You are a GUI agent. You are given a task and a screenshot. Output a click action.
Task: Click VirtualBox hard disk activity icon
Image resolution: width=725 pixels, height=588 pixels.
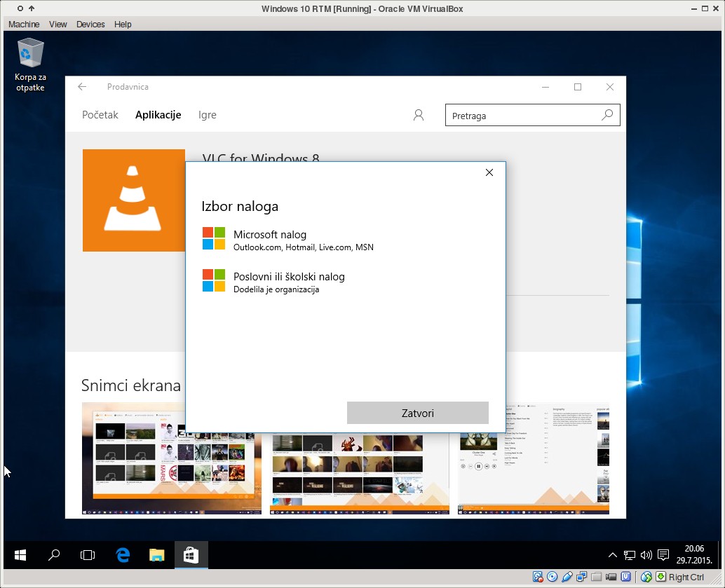click(x=538, y=577)
